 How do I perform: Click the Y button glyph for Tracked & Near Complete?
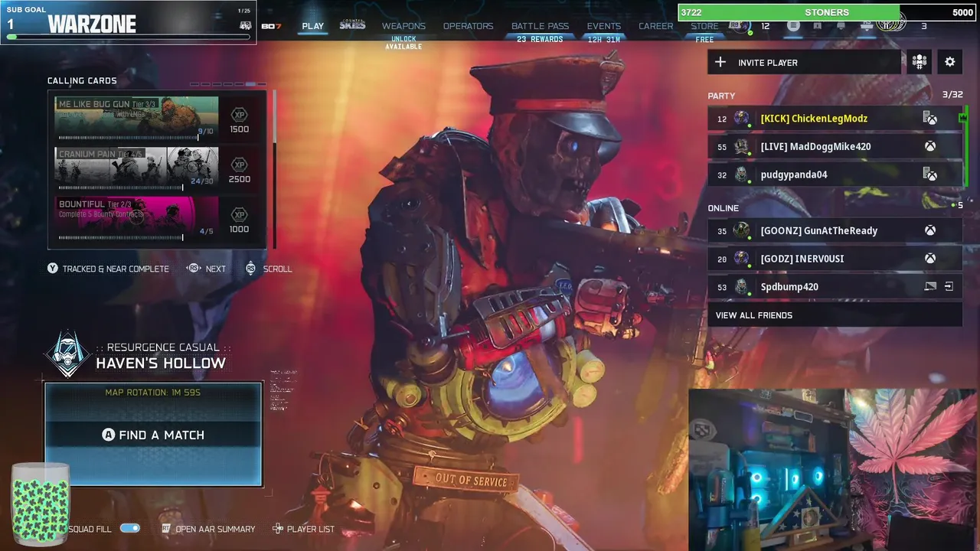53,269
